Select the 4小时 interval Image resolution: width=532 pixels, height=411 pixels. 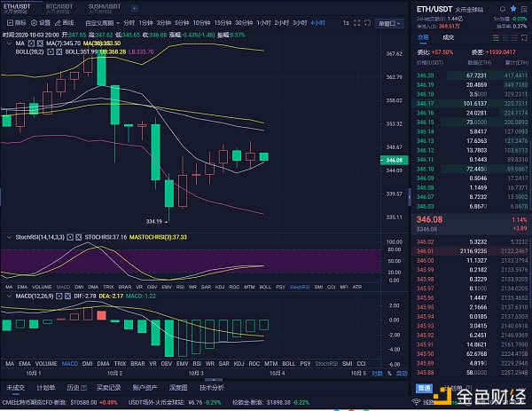pyautogui.click(x=317, y=23)
